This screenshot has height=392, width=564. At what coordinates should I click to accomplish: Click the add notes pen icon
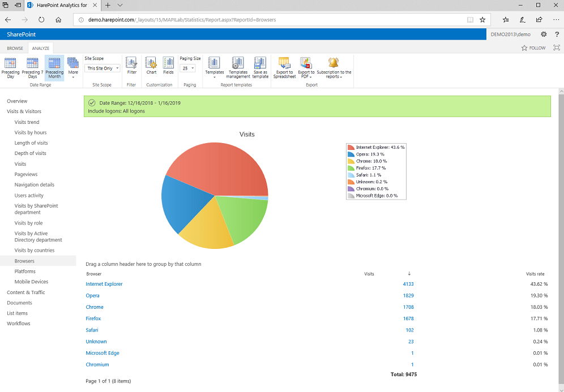click(x=522, y=20)
